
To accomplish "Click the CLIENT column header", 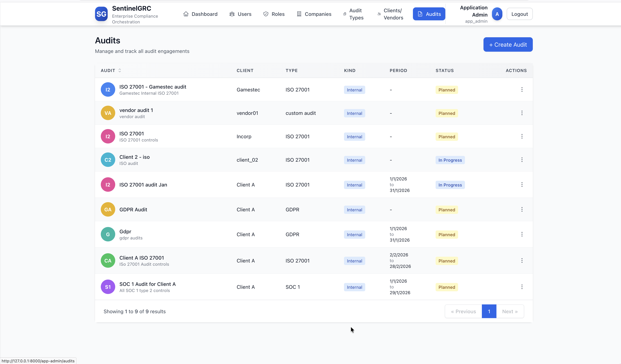I will click(245, 71).
